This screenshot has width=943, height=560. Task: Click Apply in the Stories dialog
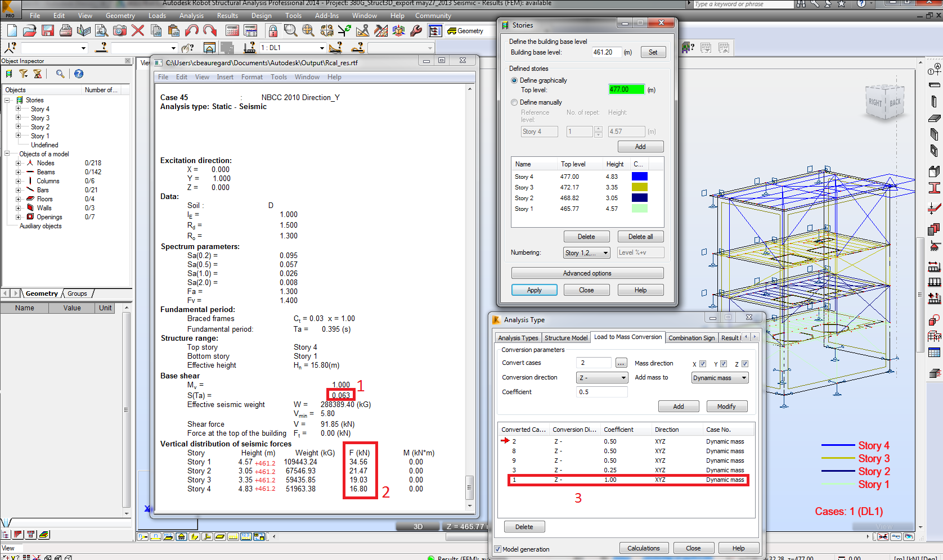pos(534,290)
